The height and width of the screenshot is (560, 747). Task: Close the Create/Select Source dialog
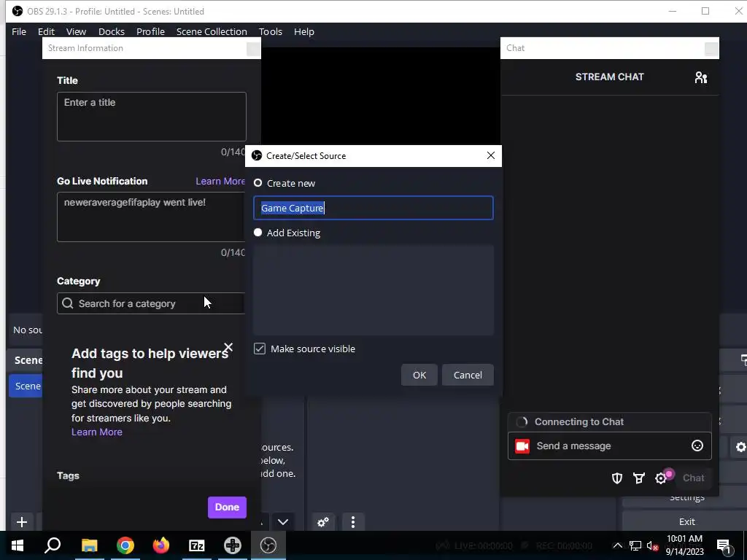[491, 156]
